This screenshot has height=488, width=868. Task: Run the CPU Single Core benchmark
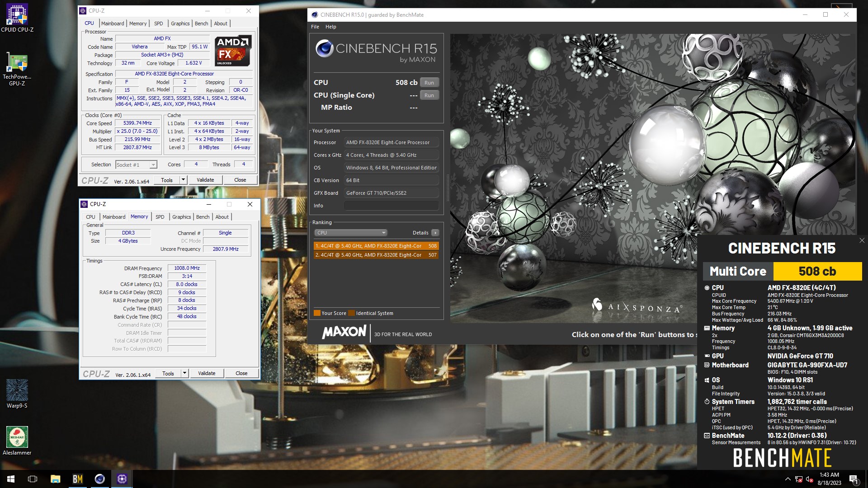click(429, 95)
